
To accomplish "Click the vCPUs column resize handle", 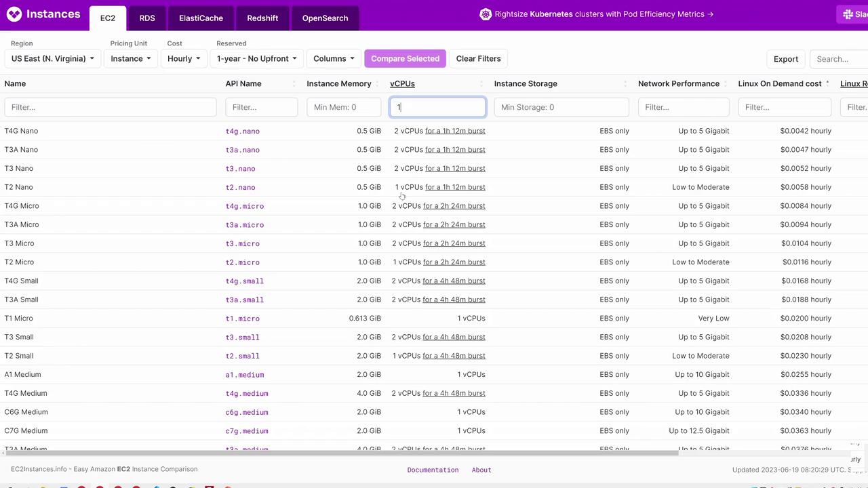I will pyautogui.click(x=481, y=84).
